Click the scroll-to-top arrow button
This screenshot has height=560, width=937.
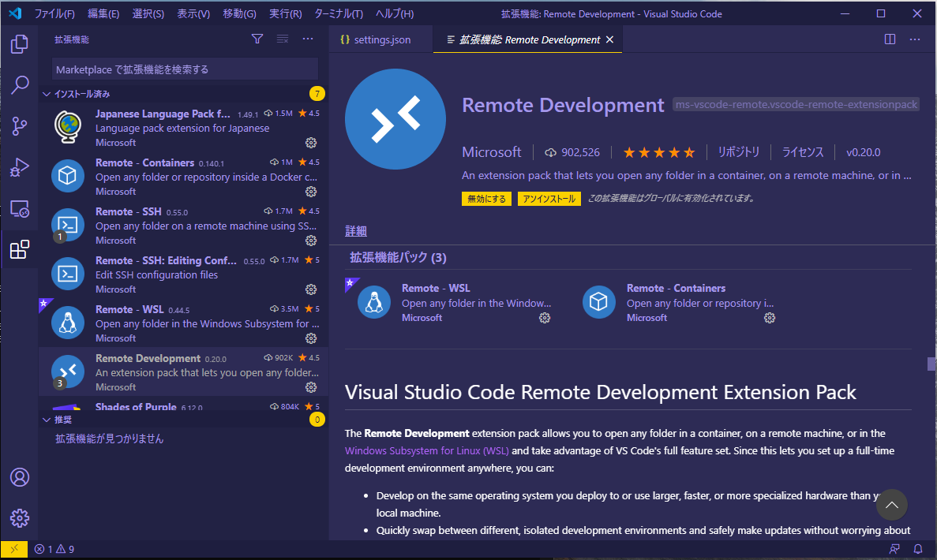tap(891, 505)
